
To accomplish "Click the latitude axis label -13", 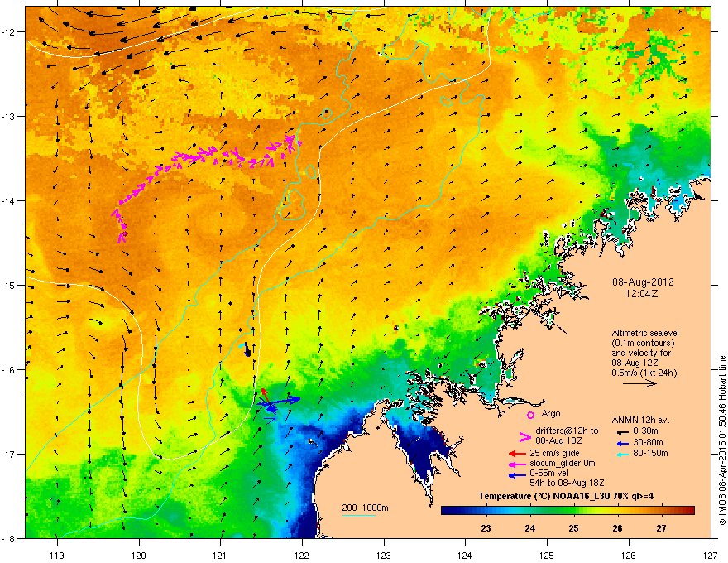I will coord(9,117).
